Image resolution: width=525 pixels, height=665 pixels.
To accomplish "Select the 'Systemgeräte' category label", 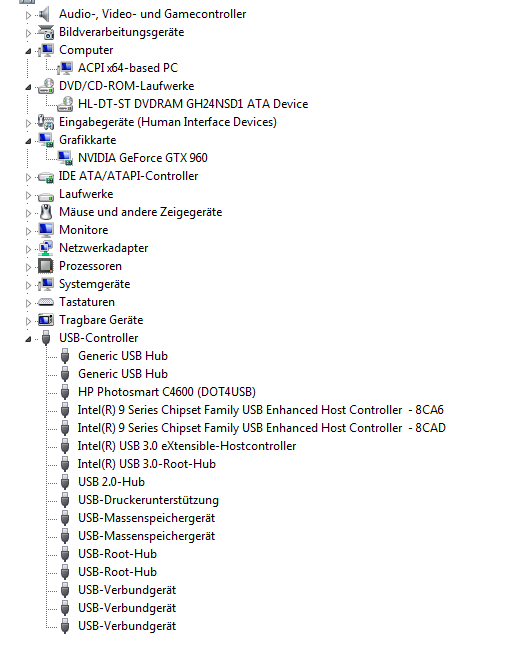I will point(95,284).
